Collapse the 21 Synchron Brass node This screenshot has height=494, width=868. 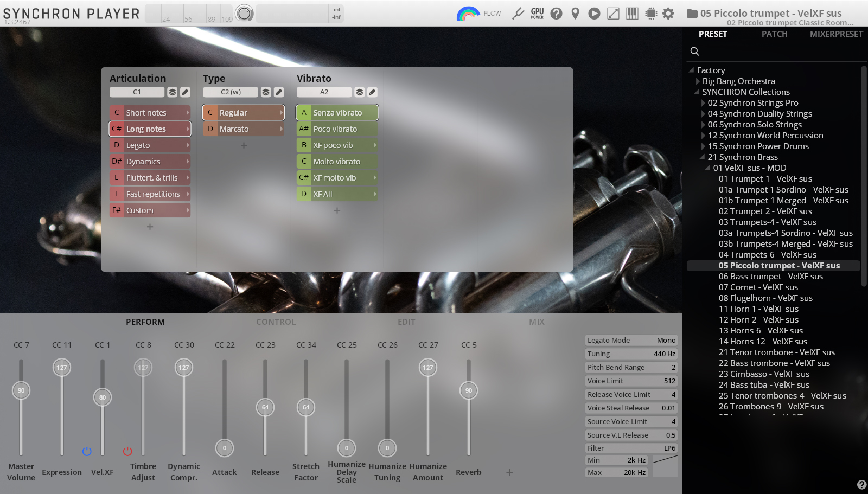click(703, 157)
